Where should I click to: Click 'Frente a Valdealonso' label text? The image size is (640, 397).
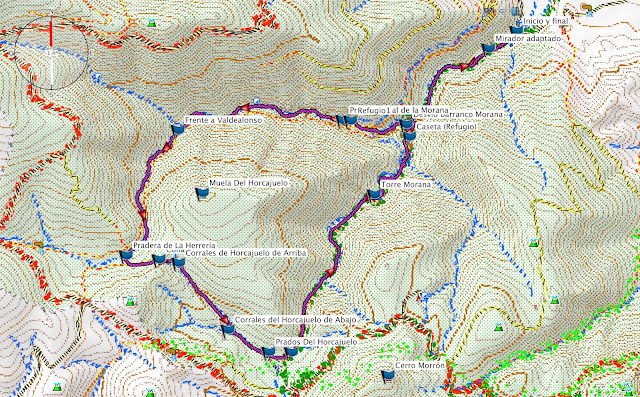pyautogui.click(x=223, y=120)
